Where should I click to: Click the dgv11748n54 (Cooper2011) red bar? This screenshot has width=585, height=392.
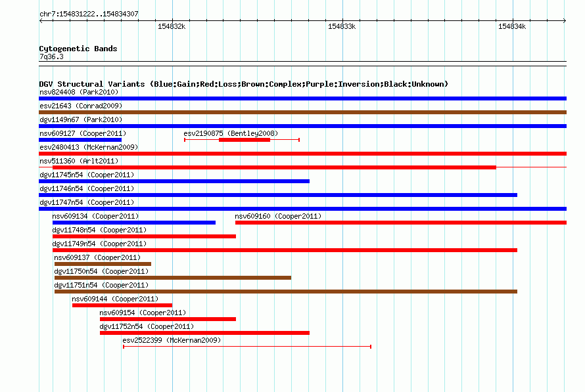click(x=144, y=236)
